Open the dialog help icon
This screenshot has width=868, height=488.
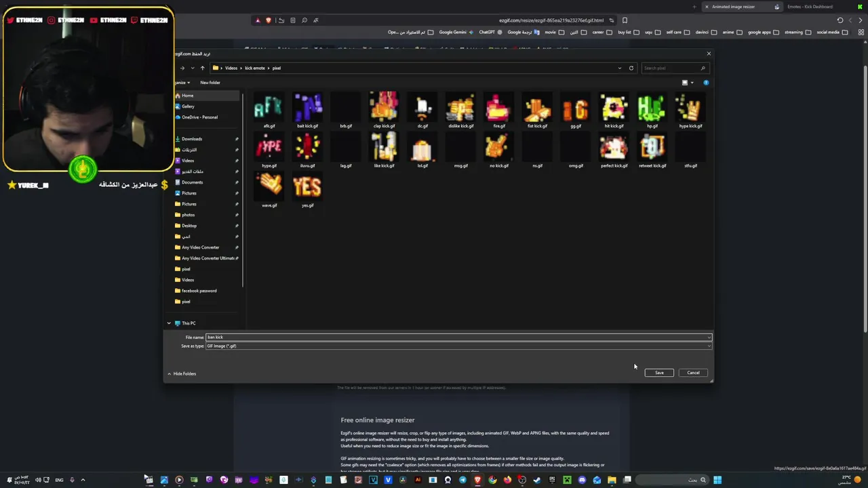coord(706,83)
